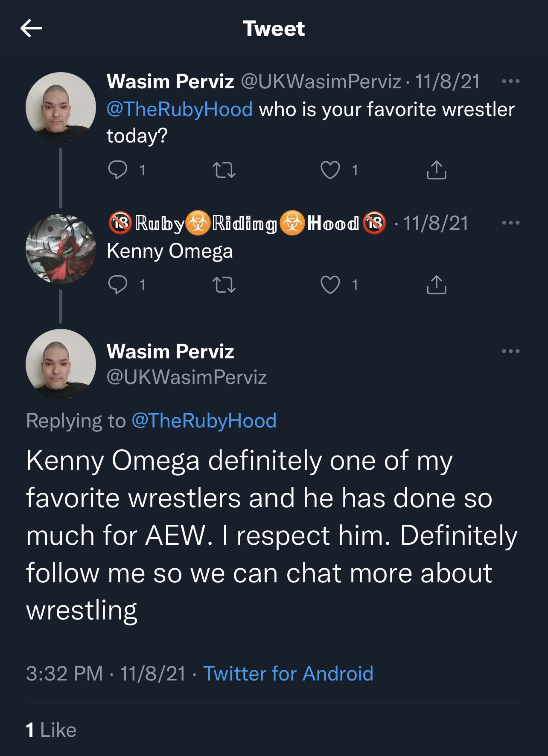This screenshot has width=548, height=756.
Task: Open more options on Wasim's first tweet
Action: pyautogui.click(x=510, y=81)
